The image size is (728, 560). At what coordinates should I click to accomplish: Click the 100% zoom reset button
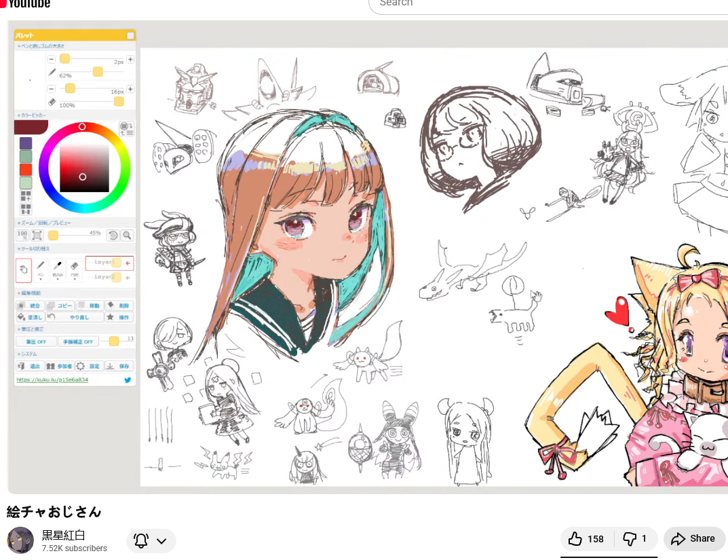[x=22, y=235]
